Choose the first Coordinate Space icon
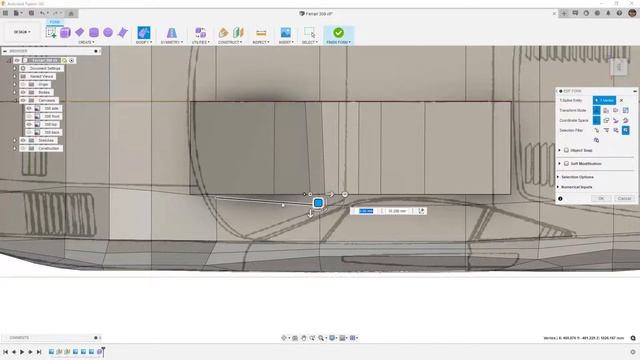Image resolution: width=640 pixels, height=360 pixels. (x=596, y=120)
